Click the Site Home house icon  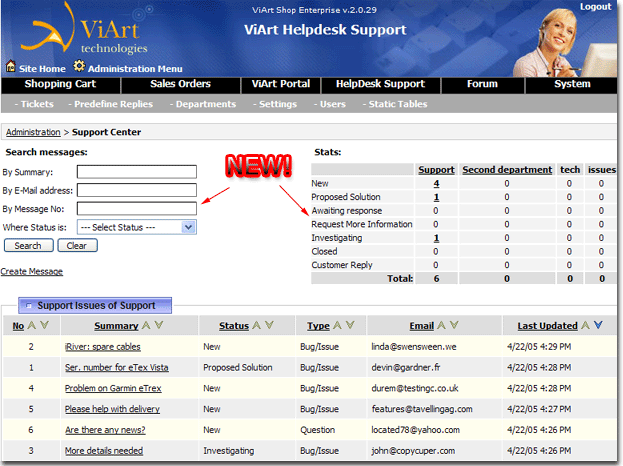point(11,66)
